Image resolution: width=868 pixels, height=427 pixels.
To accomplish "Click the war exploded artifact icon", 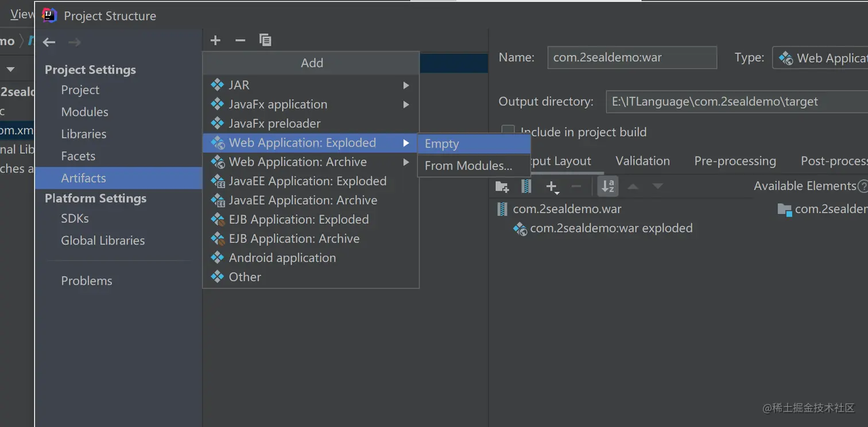I will click(520, 229).
